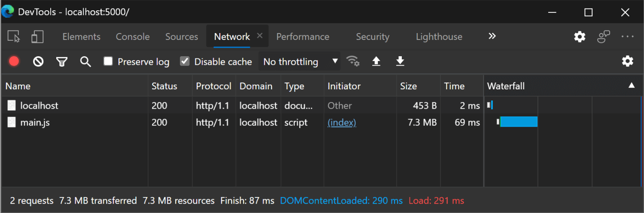This screenshot has width=644, height=213.
Task: Toggle Waterfall sort order arrow
Action: click(x=632, y=85)
